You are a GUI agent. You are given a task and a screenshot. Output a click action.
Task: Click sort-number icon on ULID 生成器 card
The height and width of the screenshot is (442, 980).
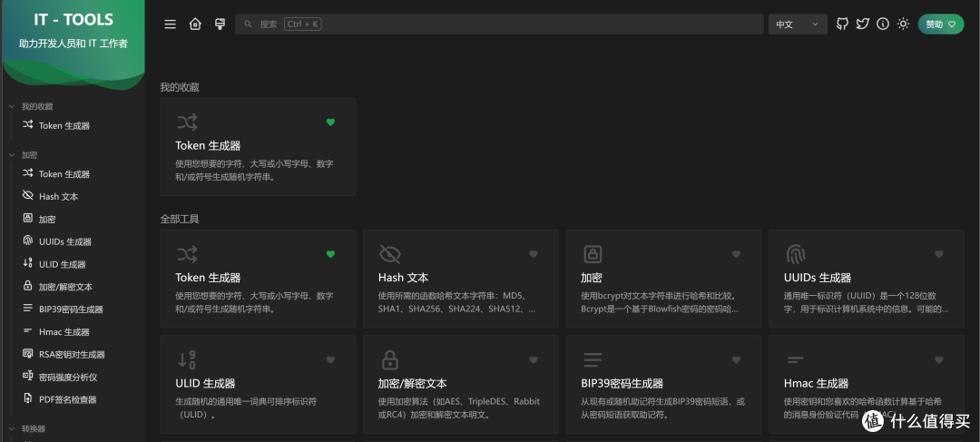187,359
